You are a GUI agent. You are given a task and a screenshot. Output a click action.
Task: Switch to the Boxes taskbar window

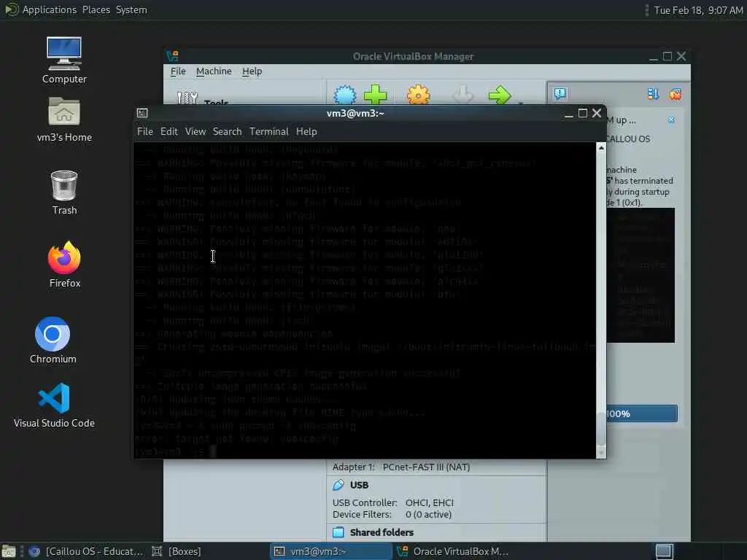(x=177, y=551)
